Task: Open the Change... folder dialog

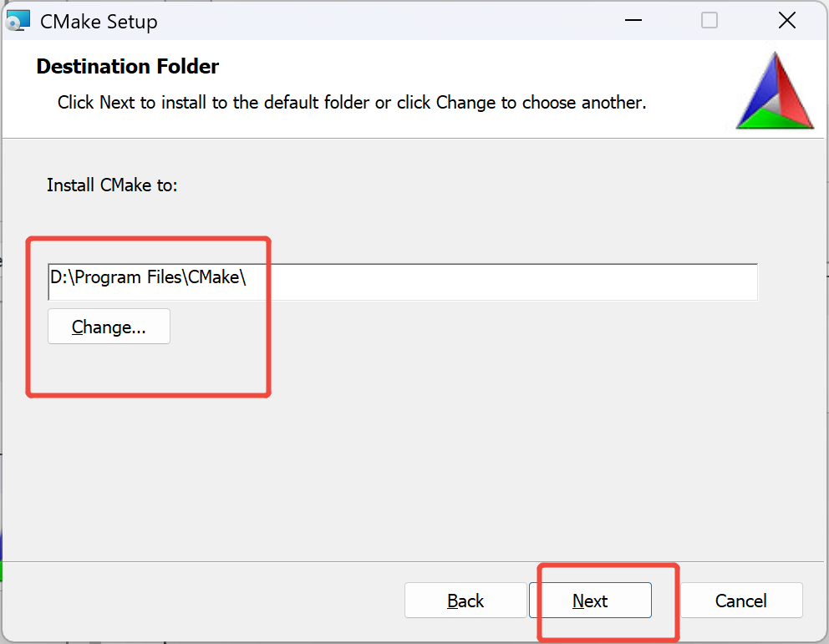Action: point(109,327)
